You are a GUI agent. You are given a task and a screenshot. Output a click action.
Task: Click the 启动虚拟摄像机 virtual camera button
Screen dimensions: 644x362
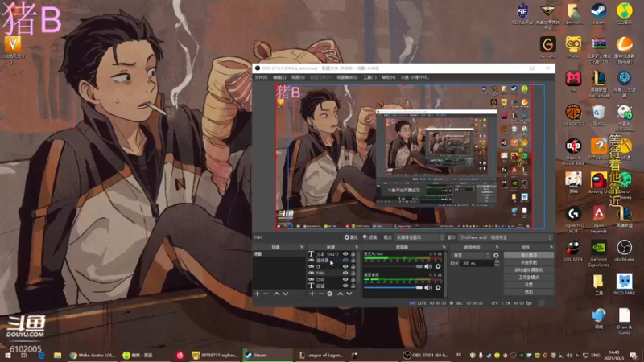click(529, 270)
